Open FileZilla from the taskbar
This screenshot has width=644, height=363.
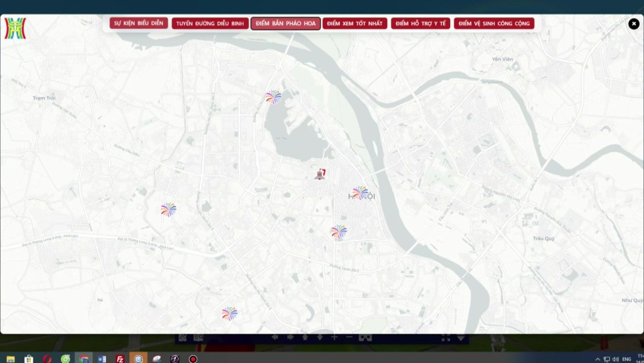click(x=120, y=358)
